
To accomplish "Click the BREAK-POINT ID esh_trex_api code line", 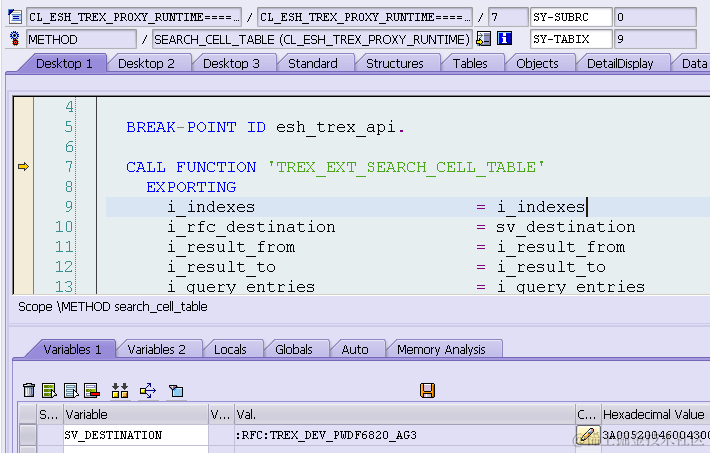I will coord(265,127).
